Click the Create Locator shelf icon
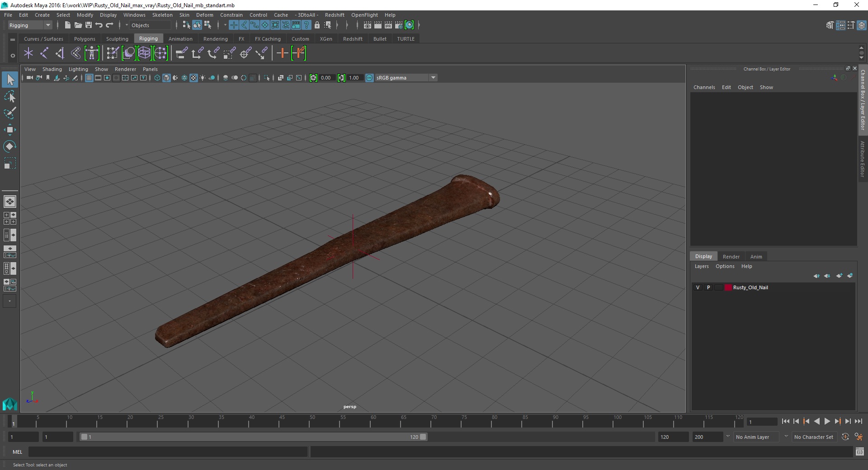The image size is (868, 470). pyautogui.click(x=28, y=53)
